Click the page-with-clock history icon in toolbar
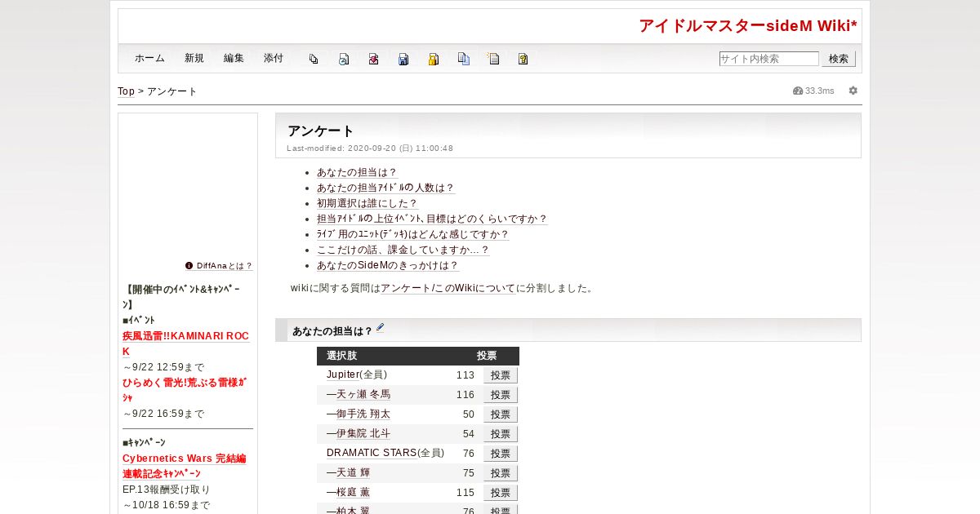 pyautogui.click(x=344, y=59)
